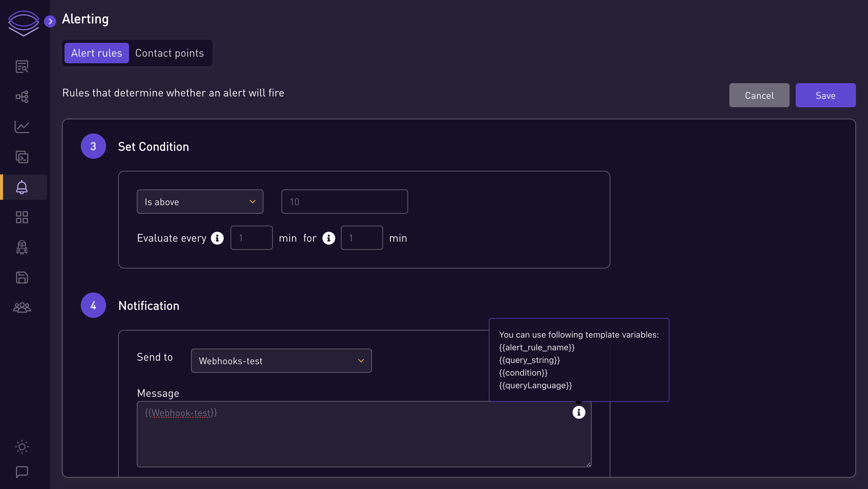Open the Metrics chart sidebar icon
This screenshot has width=868, height=489.
pos(22,127)
